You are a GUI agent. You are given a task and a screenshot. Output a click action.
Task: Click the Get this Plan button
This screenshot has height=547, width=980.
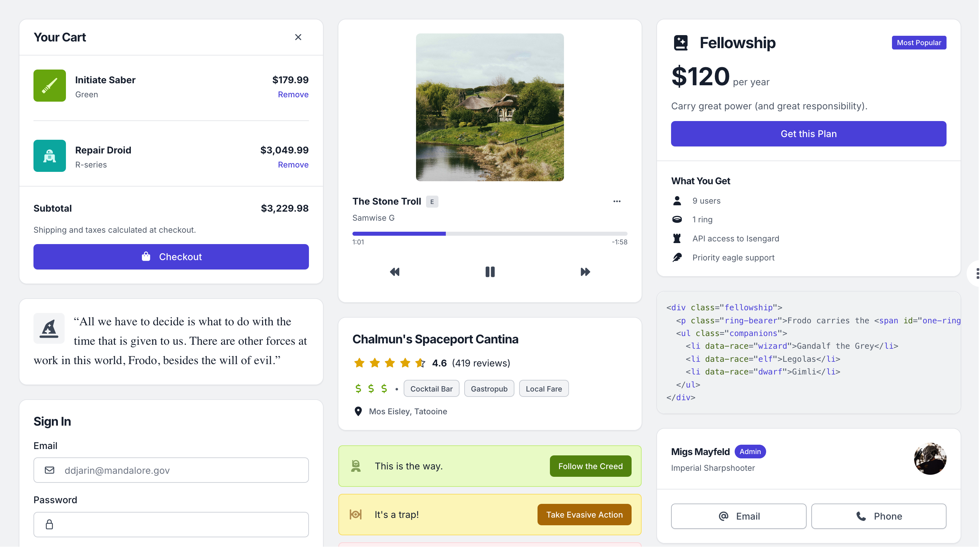point(808,134)
